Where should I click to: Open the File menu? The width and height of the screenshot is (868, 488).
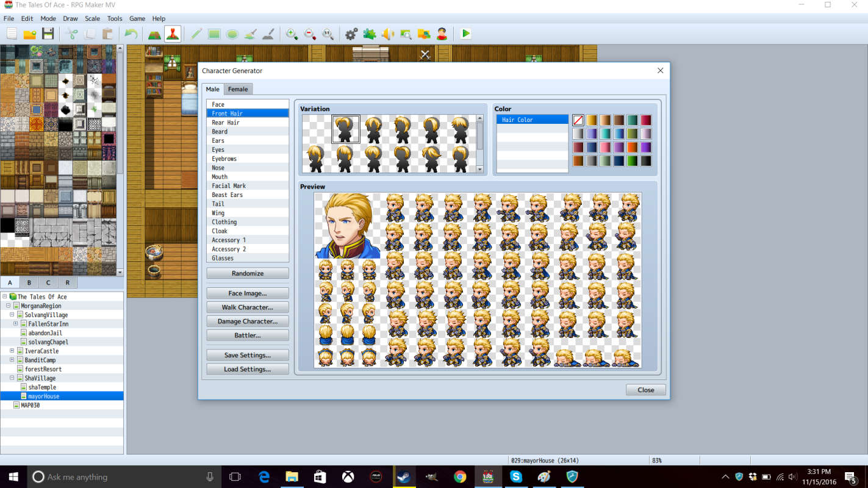pyautogui.click(x=9, y=19)
